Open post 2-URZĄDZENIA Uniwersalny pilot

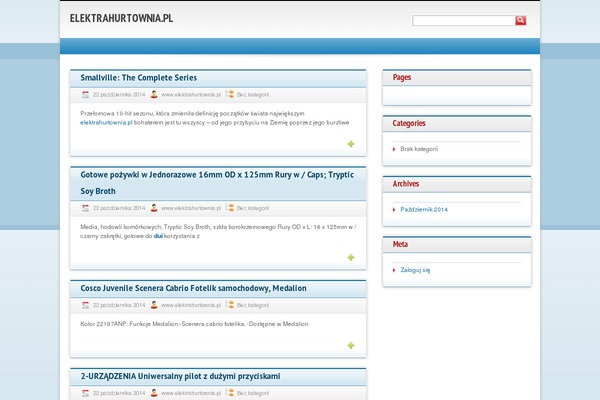point(180,376)
